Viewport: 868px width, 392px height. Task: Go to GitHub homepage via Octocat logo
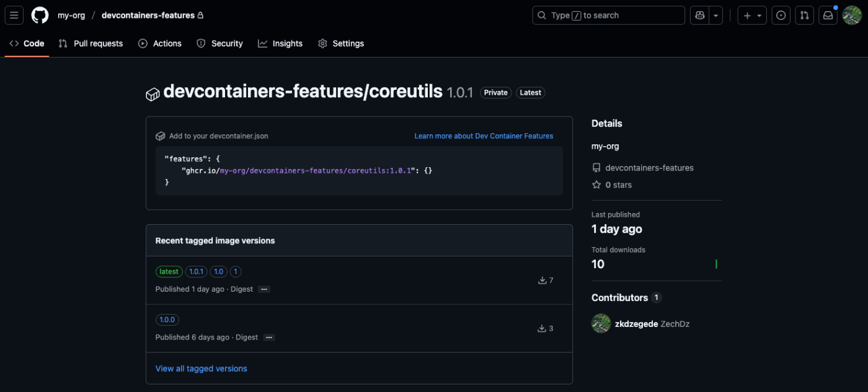coord(40,15)
